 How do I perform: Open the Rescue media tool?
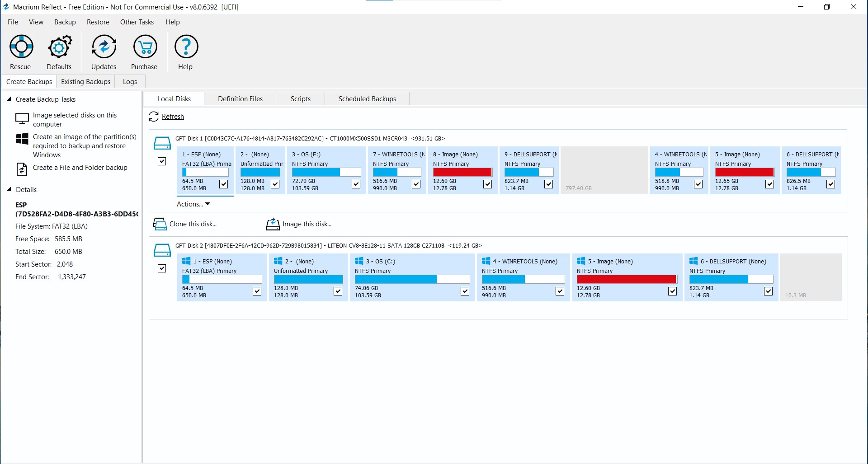click(21, 47)
